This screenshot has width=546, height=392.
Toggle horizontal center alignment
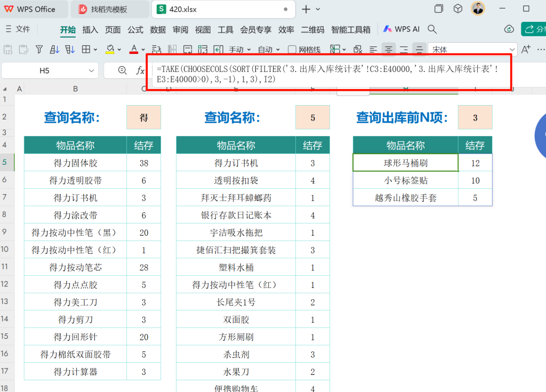click(388, 50)
